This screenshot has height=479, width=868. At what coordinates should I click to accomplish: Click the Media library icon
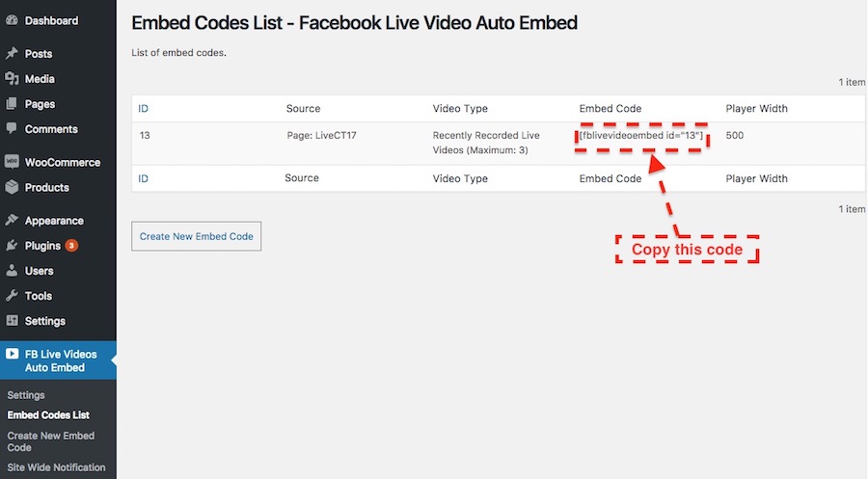[x=12, y=79]
